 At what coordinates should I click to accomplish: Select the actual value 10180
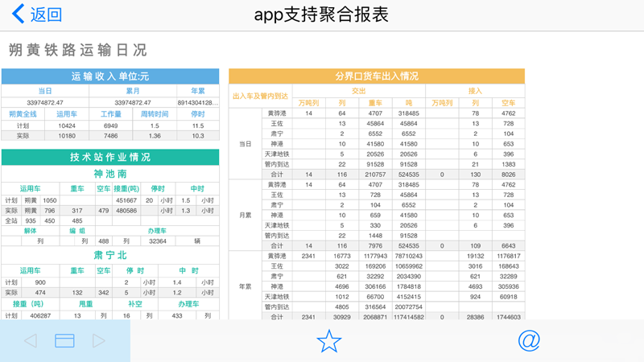coord(67,136)
